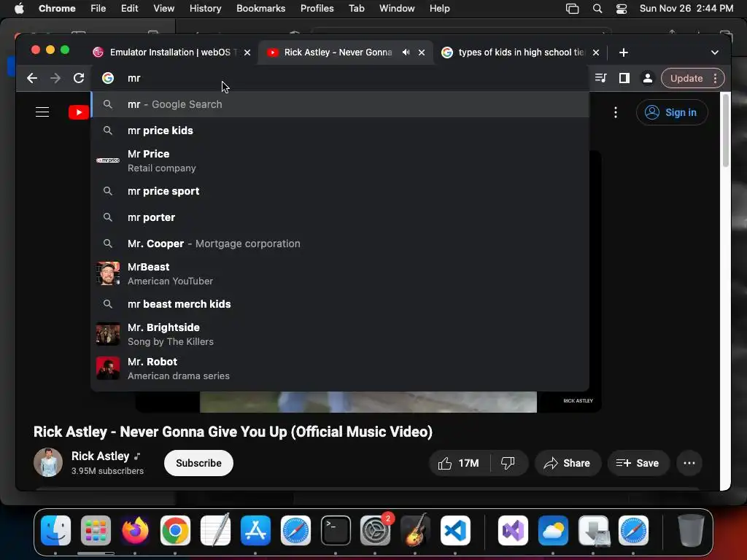This screenshot has height=560, width=747.
Task: Expand the tab search chevron
Action: 715,52
